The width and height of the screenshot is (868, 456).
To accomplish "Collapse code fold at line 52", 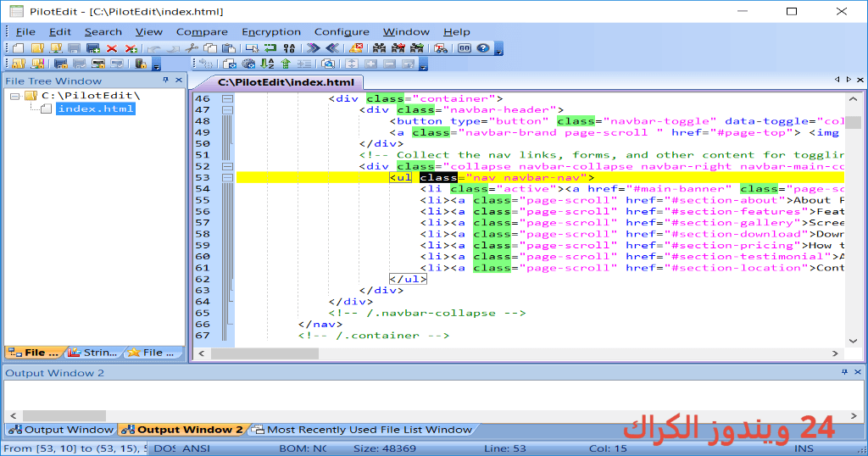I will pos(227,166).
